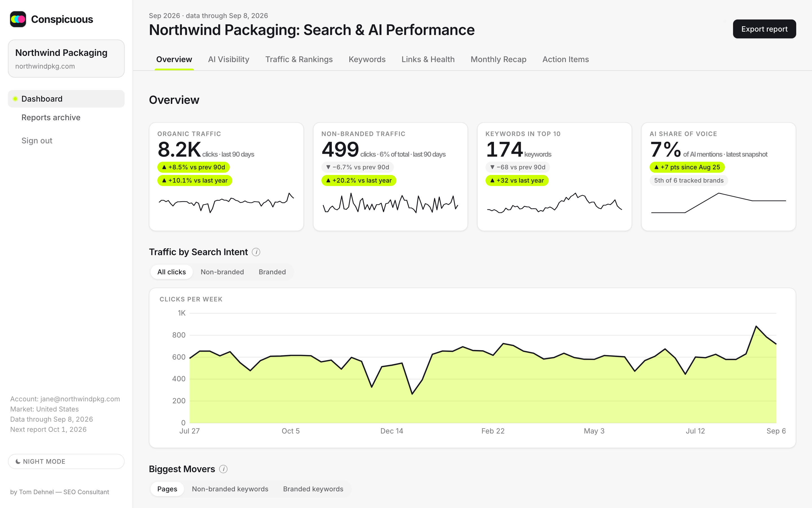Viewport: 812px width, 508px height.
Task: Open the Traffic & Rankings tab
Action: pos(299,60)
